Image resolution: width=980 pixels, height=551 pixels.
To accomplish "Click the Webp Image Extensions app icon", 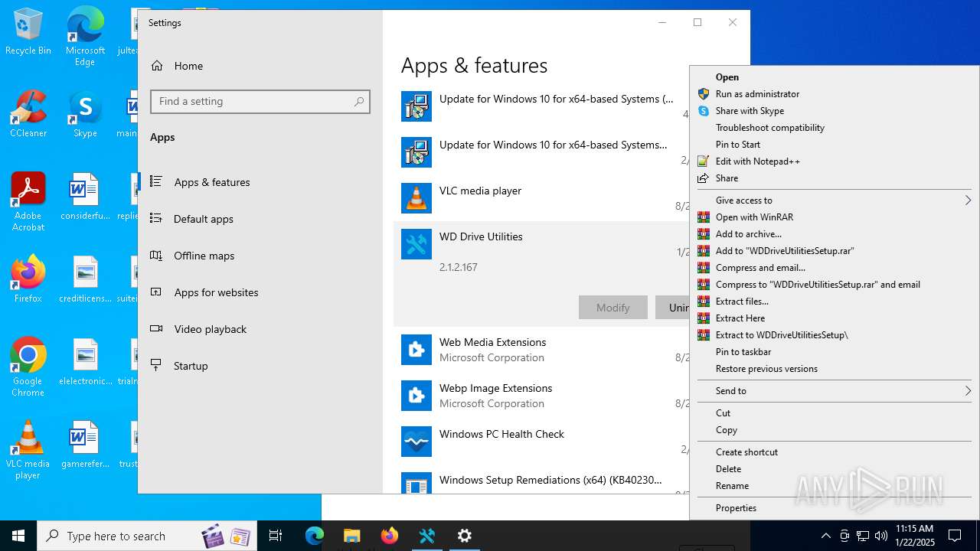I will 416,396.
